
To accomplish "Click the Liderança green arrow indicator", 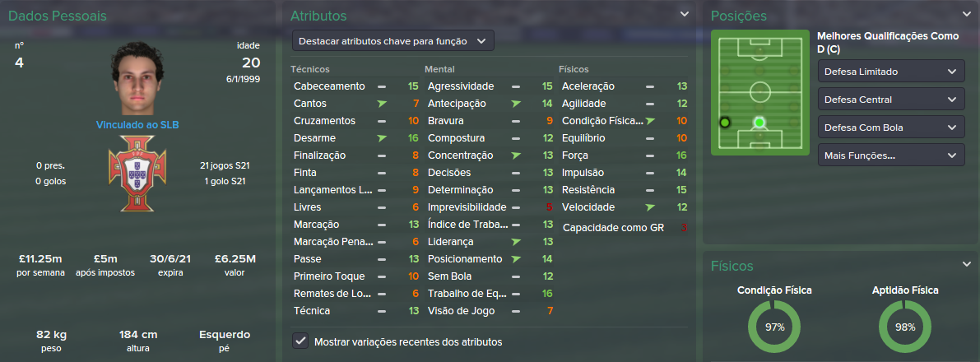I will coord(516,241).
